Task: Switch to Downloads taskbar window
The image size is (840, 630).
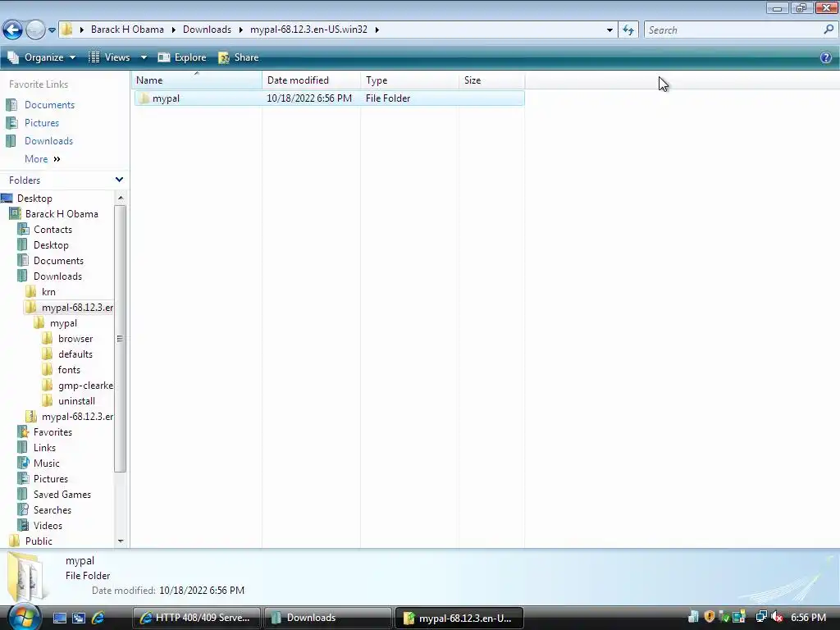Action: pyautogui.click(x=327, y=618)
